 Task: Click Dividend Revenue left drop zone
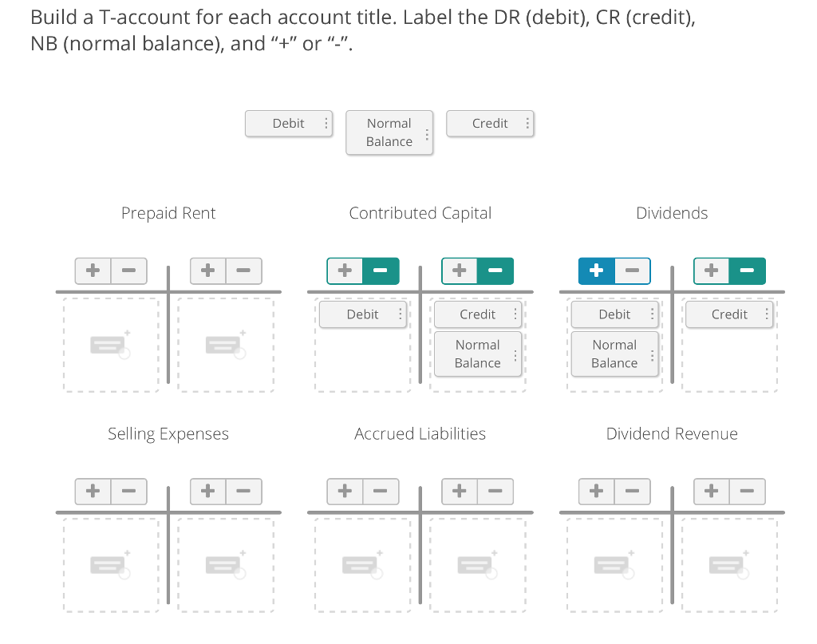click(x=615, y=565)
